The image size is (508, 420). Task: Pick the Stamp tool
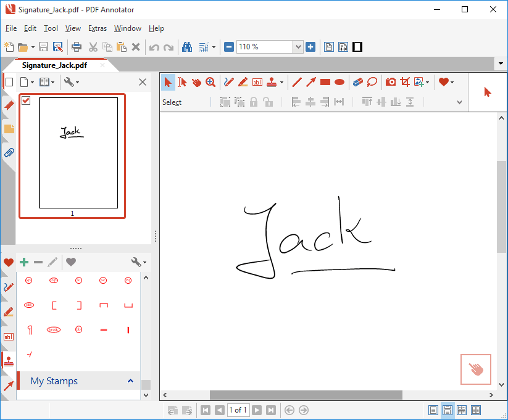point(272,81)
